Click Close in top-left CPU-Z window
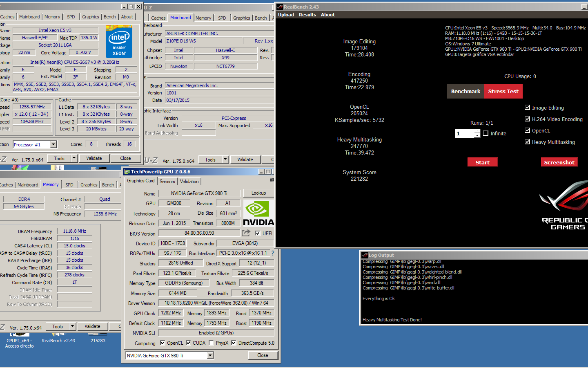Screen dimensions: 588x368 pos(125,158)
